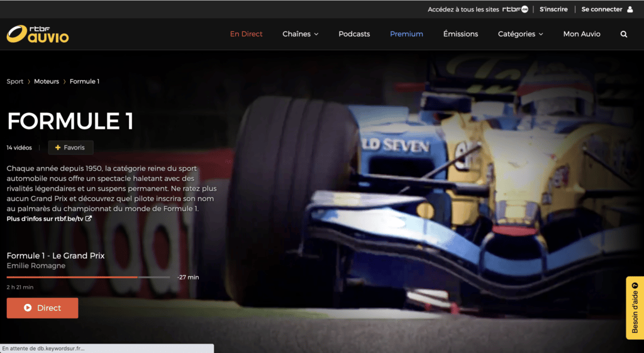
Task: Expand the Chaînes dropdown
Action: click(x=300, y=34)
